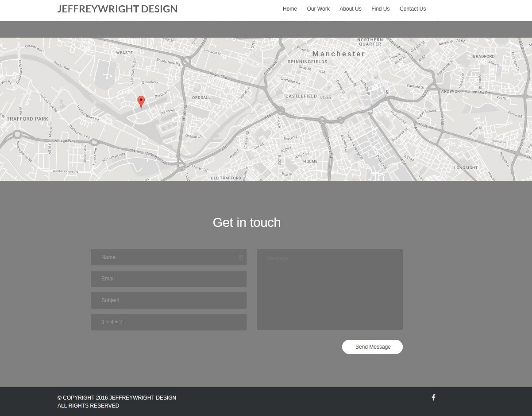Open the Home menu item
Screen dimensions: 532x416
pos(290,9)
